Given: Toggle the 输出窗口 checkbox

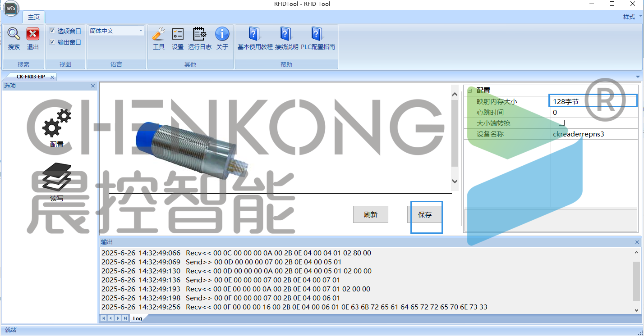Looking at the screenshot, I should point(52,42).
